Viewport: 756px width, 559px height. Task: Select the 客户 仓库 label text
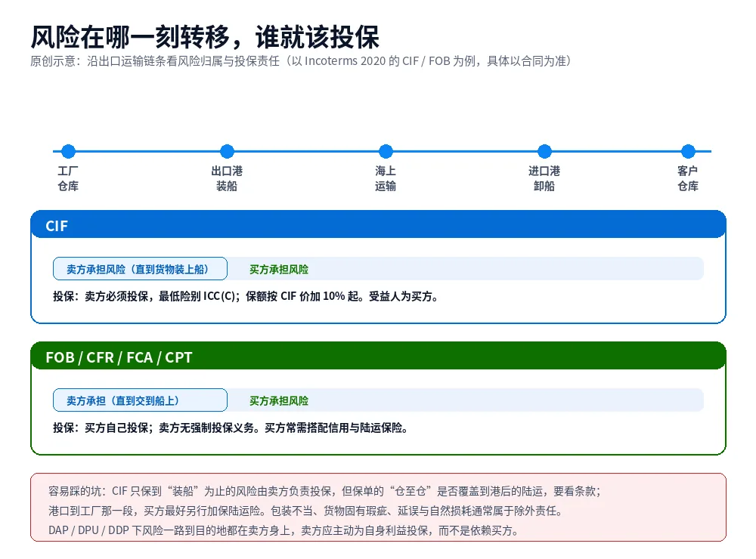click(x=687, y=178)
